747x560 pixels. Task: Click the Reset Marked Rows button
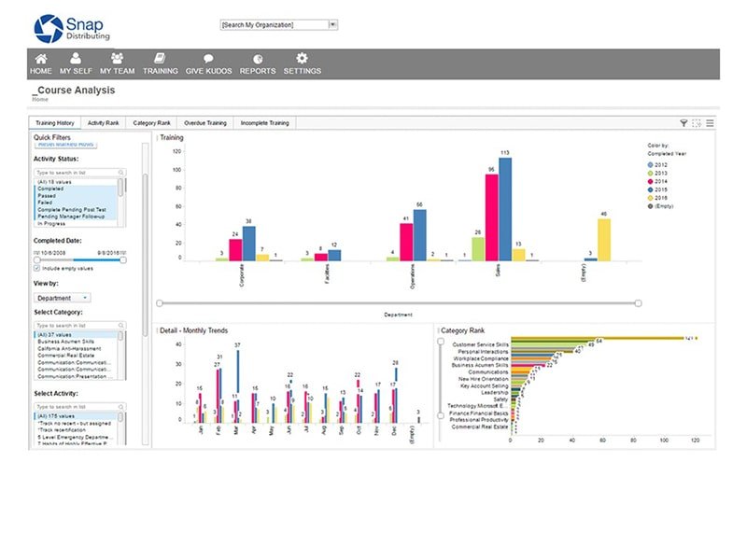click(x=65, y=145)
